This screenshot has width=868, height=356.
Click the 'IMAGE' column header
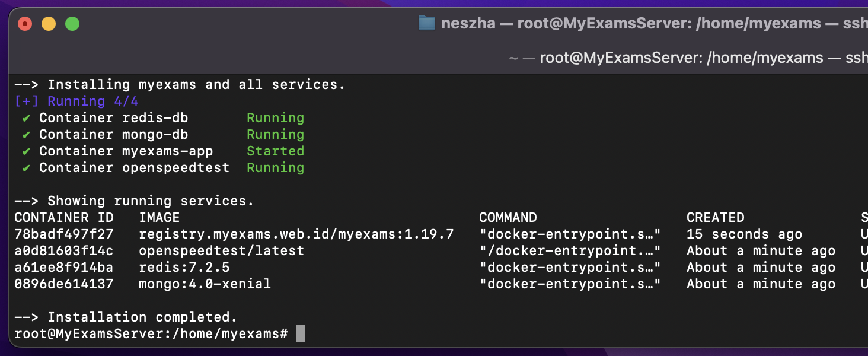159,218
